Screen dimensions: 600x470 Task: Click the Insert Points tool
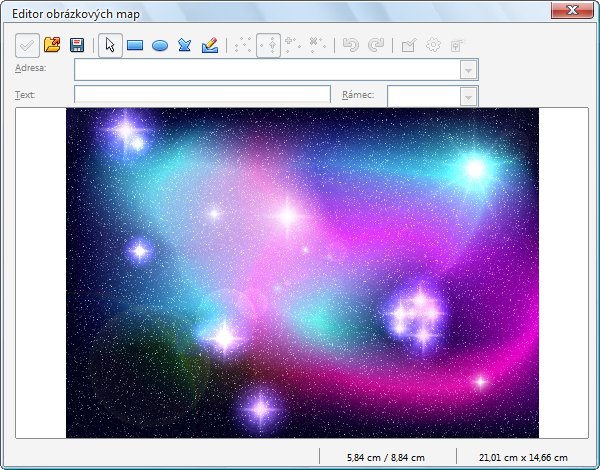click(x=293, y=45)
